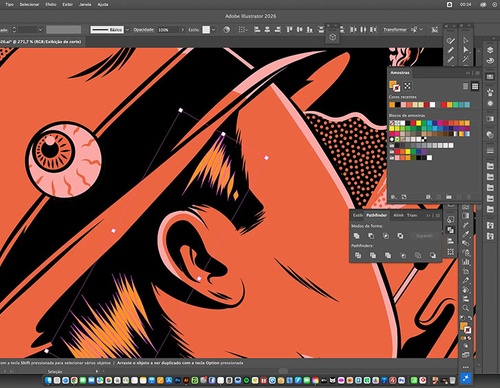500x388 pixels.
Task: Click the Opacidade value field
Action: (x=168, y=30)
